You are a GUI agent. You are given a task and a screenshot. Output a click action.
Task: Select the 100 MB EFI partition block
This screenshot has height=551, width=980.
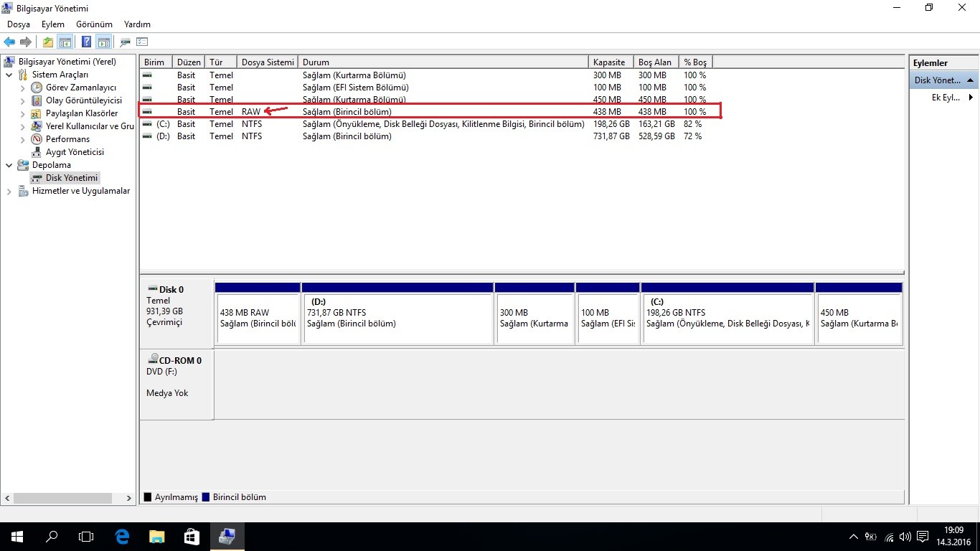point(608,313)
